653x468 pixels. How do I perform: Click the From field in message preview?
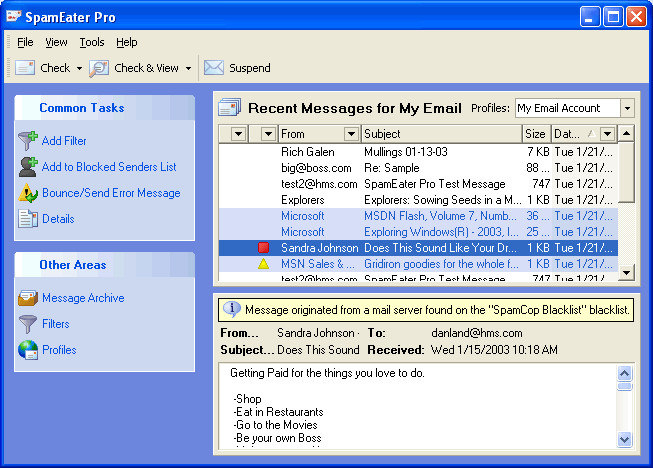coord(319,333)
